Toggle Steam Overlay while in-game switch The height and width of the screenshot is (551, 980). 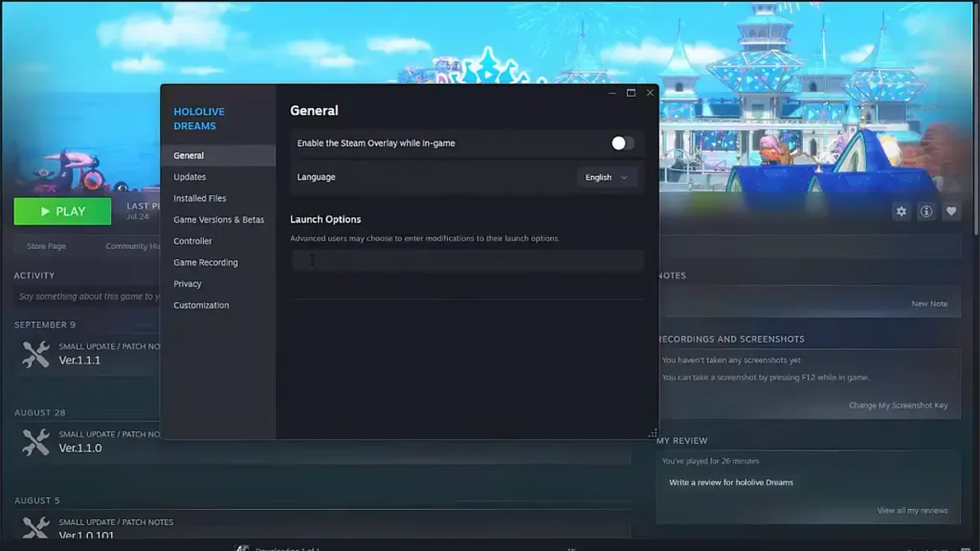coord(622,143)
